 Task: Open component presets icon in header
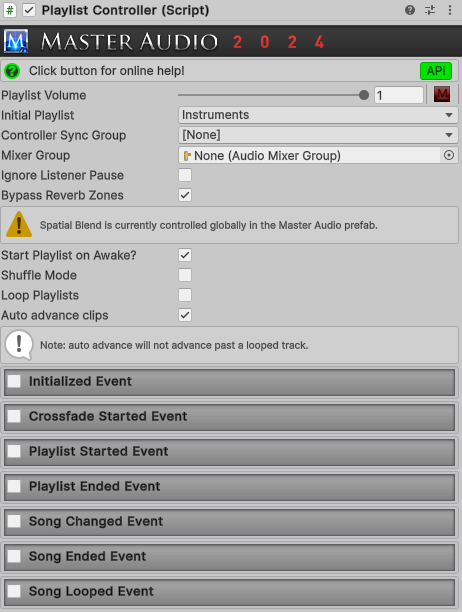click(x=430, y=10)
